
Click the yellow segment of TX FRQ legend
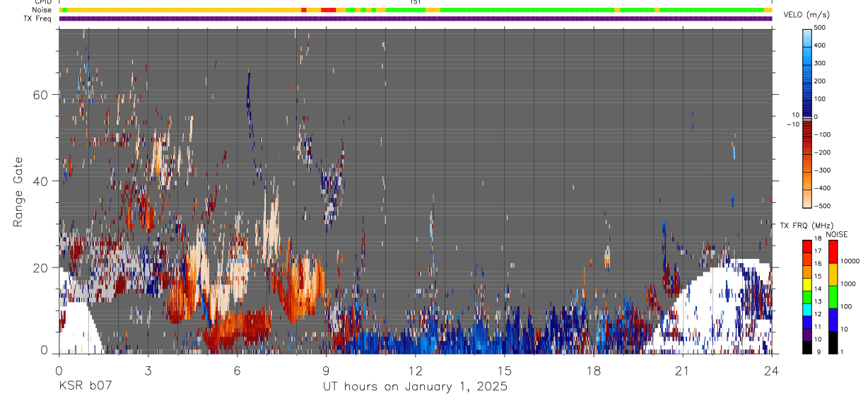pos(808,284)
